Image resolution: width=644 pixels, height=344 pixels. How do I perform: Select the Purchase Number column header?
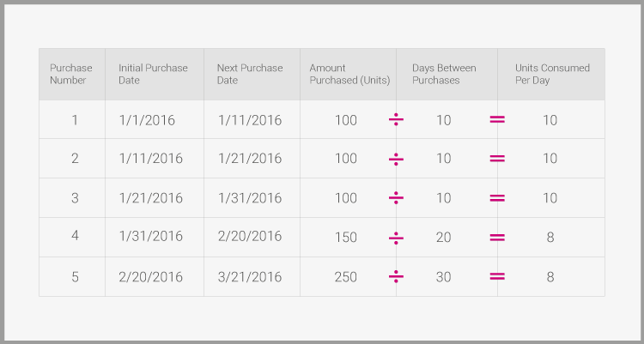(71, 74)
